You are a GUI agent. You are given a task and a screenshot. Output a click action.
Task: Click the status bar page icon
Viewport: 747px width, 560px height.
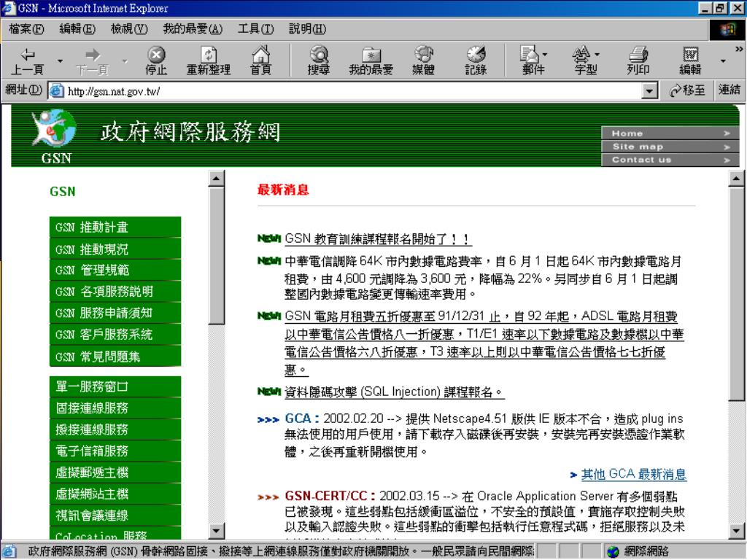coord(9,551)
